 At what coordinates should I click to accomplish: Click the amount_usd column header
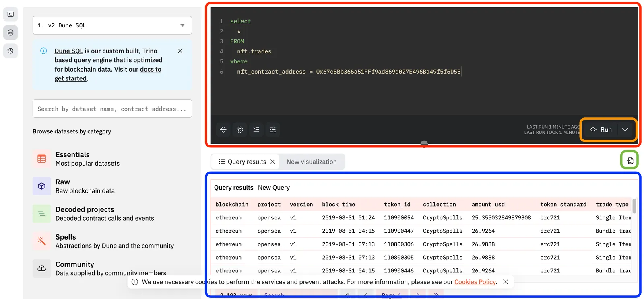[x=488, y=204]
